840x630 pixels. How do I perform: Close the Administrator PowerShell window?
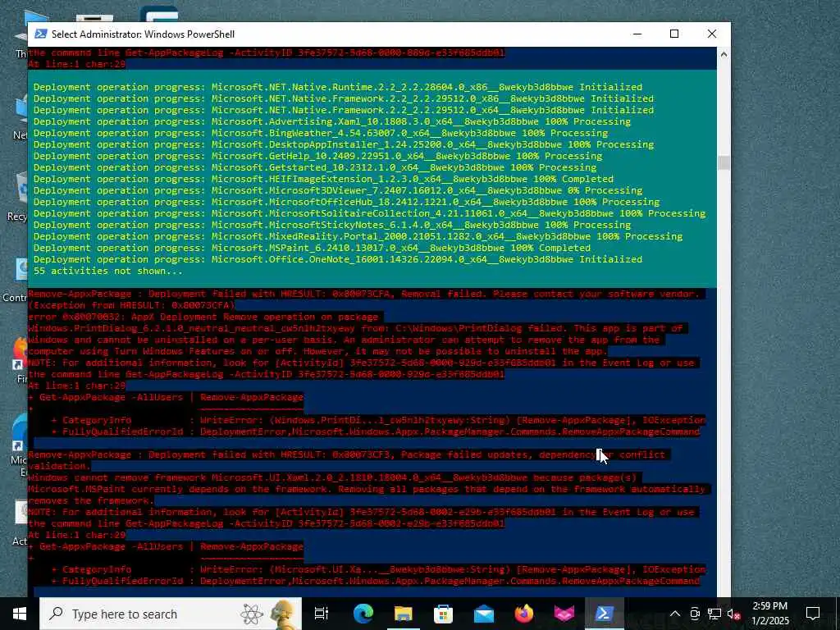(x=712, y=34)
